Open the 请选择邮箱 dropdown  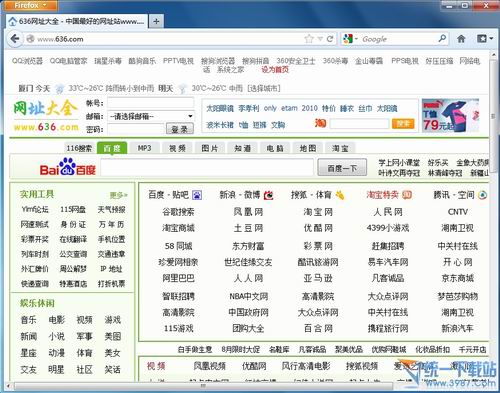point(150,116)
